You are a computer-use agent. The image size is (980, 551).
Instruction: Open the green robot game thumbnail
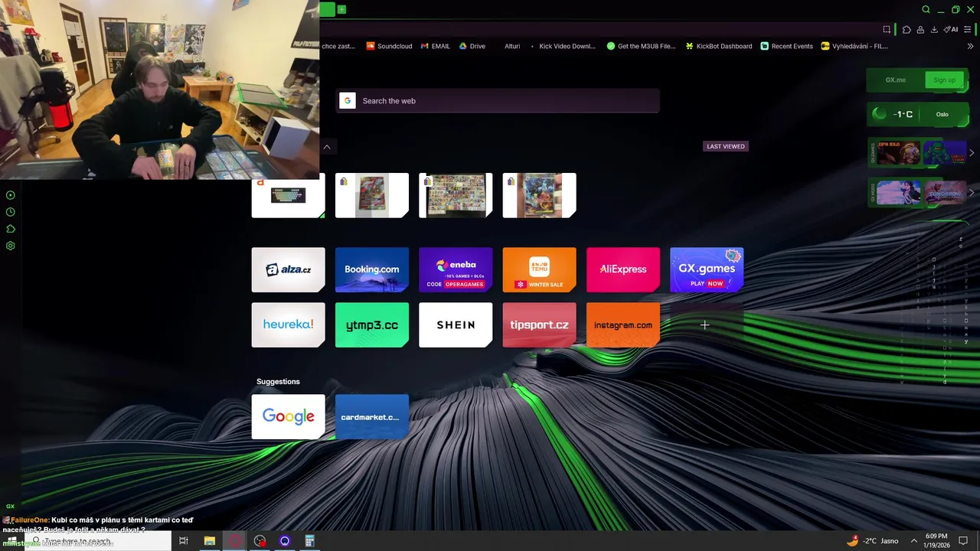(x=945, y=153)
